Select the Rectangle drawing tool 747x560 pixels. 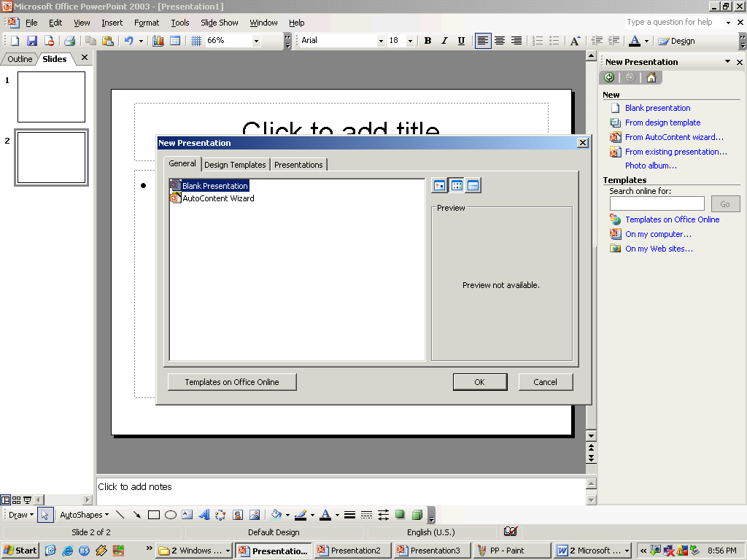click(x=153, y=515)
